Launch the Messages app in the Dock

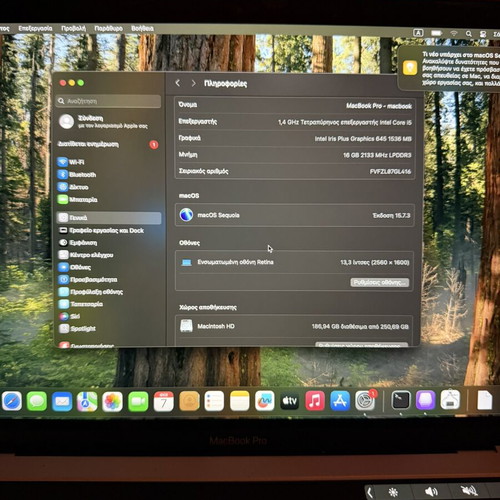click(37, 401)
